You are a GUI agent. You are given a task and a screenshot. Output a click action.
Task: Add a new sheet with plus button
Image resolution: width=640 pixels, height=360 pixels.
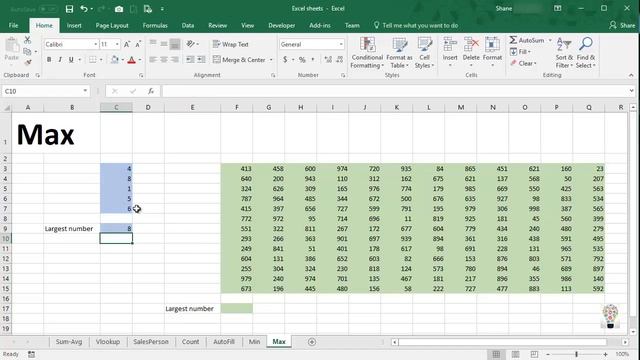pos(312,342)
